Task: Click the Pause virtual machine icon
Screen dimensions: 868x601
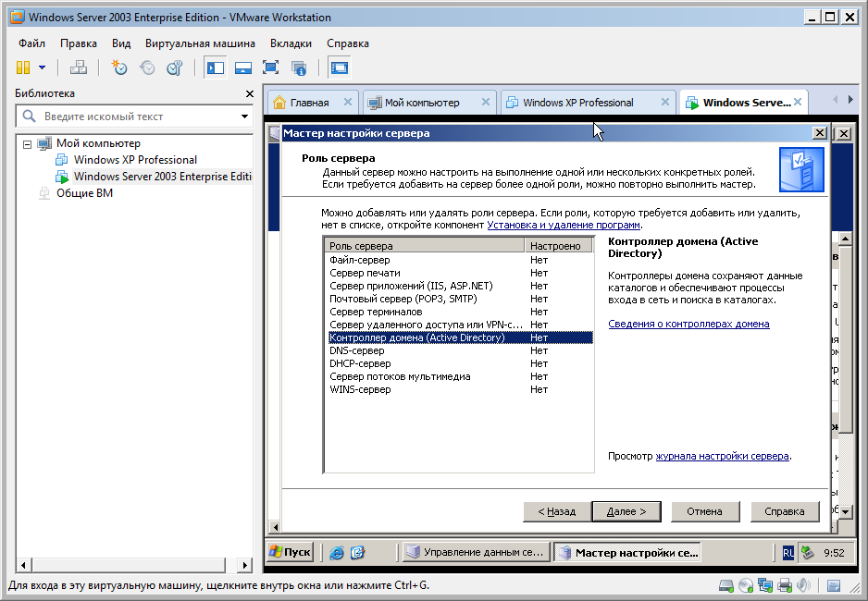Action: coord(23,67)
